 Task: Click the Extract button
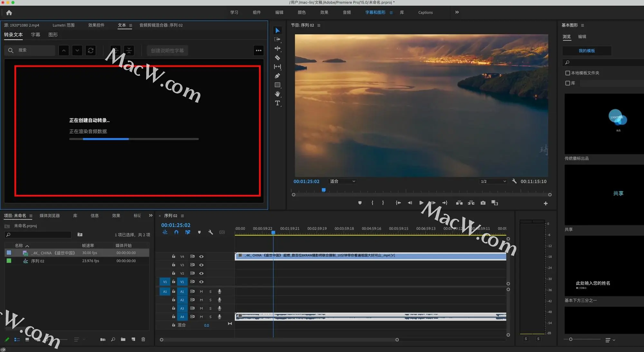point(471,203)
